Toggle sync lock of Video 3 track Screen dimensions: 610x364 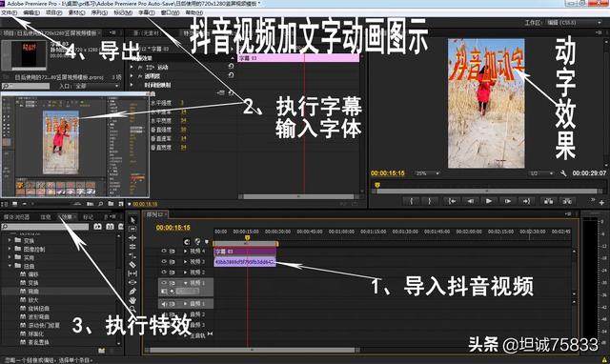coord(173,262)
